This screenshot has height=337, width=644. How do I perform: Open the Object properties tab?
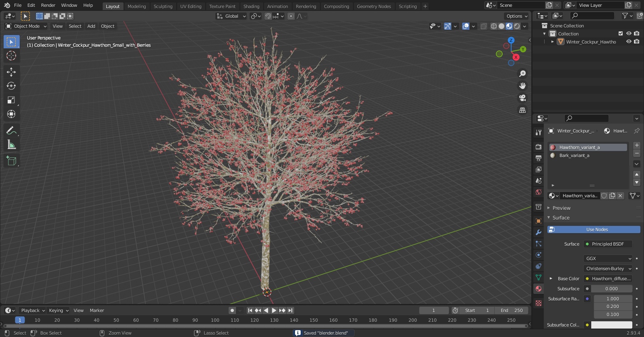[x=539, y=221]
